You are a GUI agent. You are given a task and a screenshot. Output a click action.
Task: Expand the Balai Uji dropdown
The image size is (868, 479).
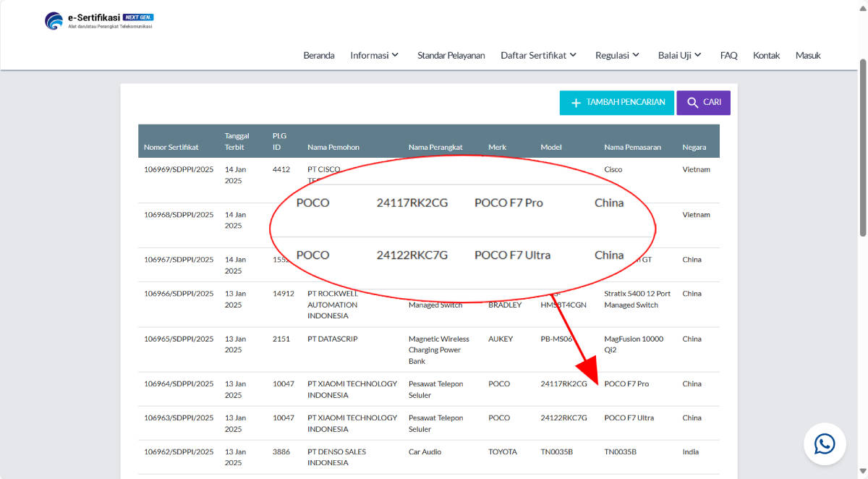[680, 55]
